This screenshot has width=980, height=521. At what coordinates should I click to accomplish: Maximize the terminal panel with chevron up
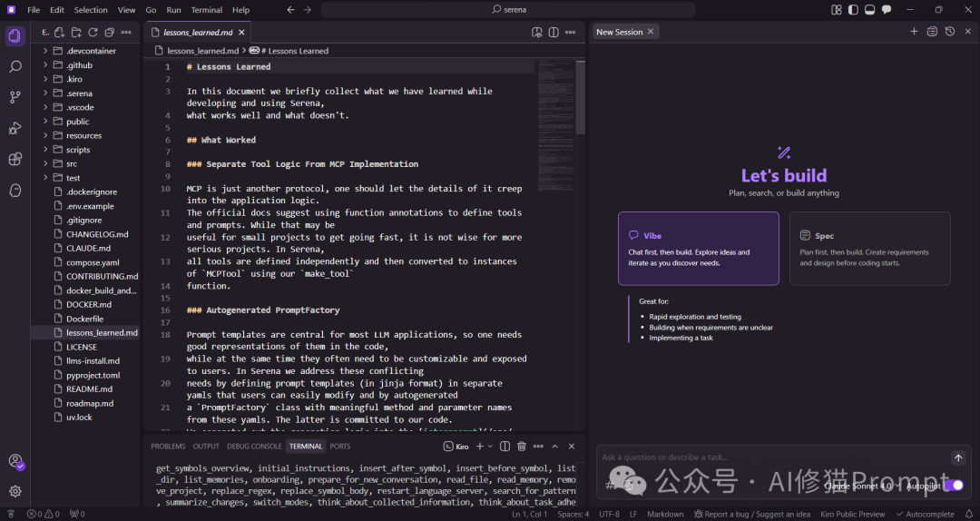click(555, 446)
